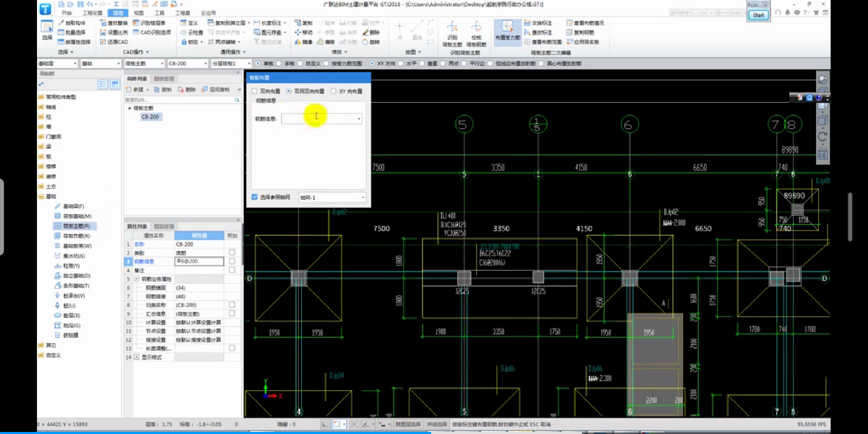
Task: Click the 层间复制 button in component list
Action: pos(216,89)
